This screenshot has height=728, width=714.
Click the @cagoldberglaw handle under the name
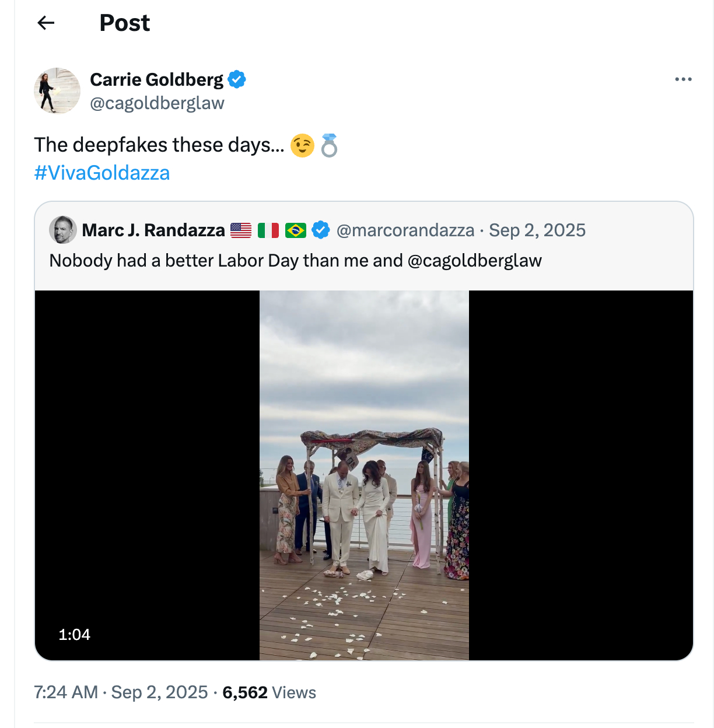[x=157, y=103]
